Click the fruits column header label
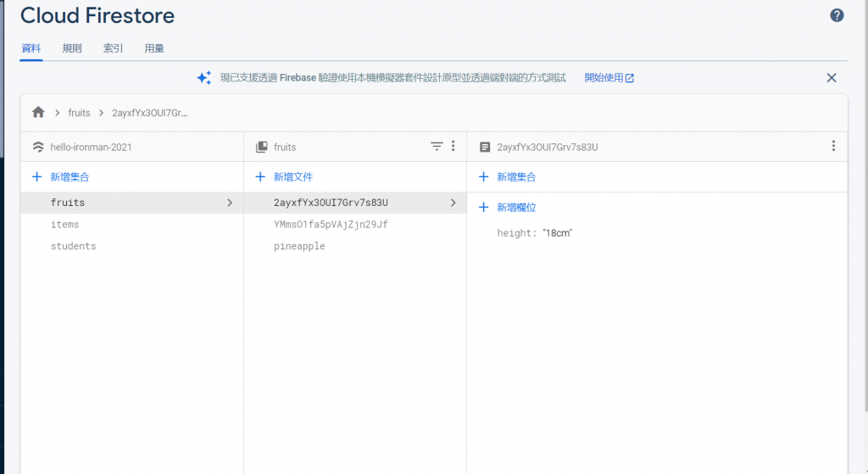 tap(285, 148)
